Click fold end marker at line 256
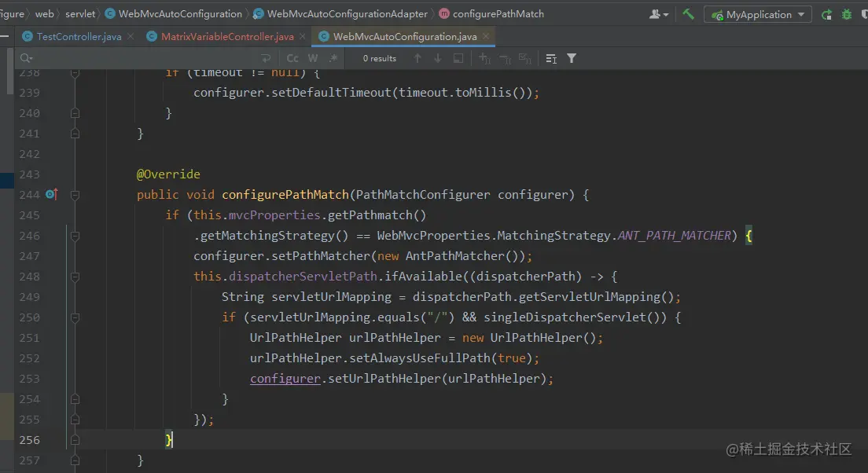The width and height of the screenshot is (868, 473). [75, 440]
